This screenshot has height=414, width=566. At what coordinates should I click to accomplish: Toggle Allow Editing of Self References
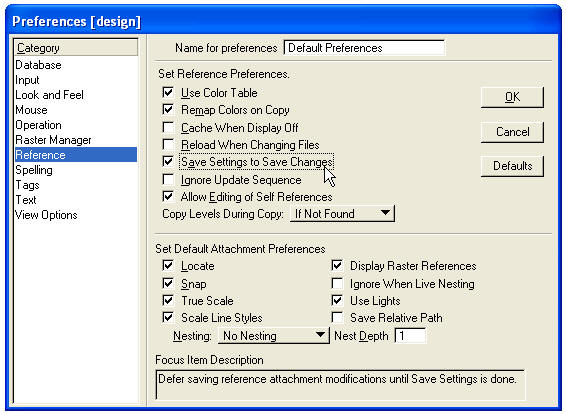click(x=168, y=196)
